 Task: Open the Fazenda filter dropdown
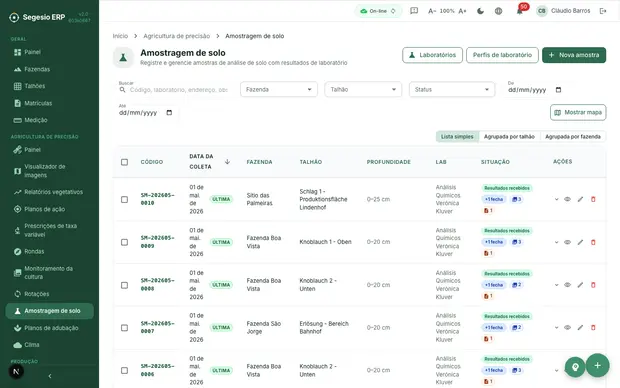pyautogui.click(x=278, y=89)
